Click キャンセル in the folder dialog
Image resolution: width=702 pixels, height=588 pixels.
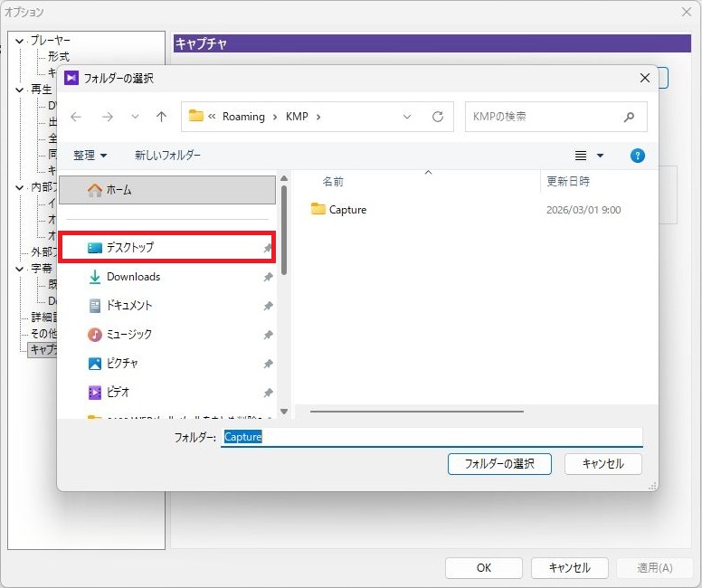[602, 463]
